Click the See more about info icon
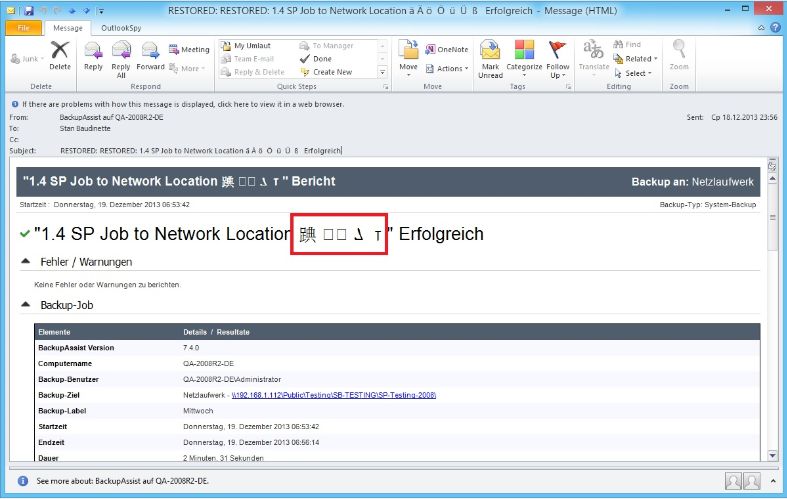Screen dimensions: 787x499 click(x=23, y=481)
